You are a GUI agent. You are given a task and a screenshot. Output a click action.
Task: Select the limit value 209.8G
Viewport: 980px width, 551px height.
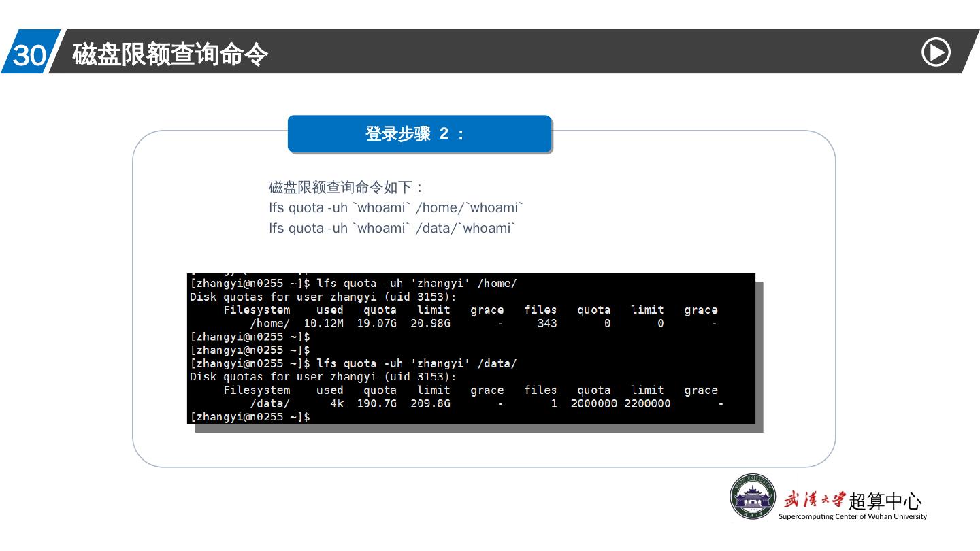coord(430,403)
